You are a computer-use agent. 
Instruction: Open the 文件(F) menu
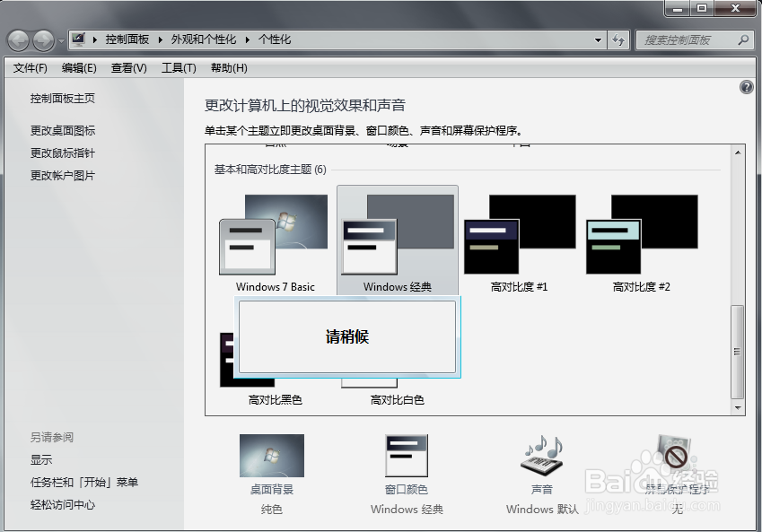tap(31, 68)
